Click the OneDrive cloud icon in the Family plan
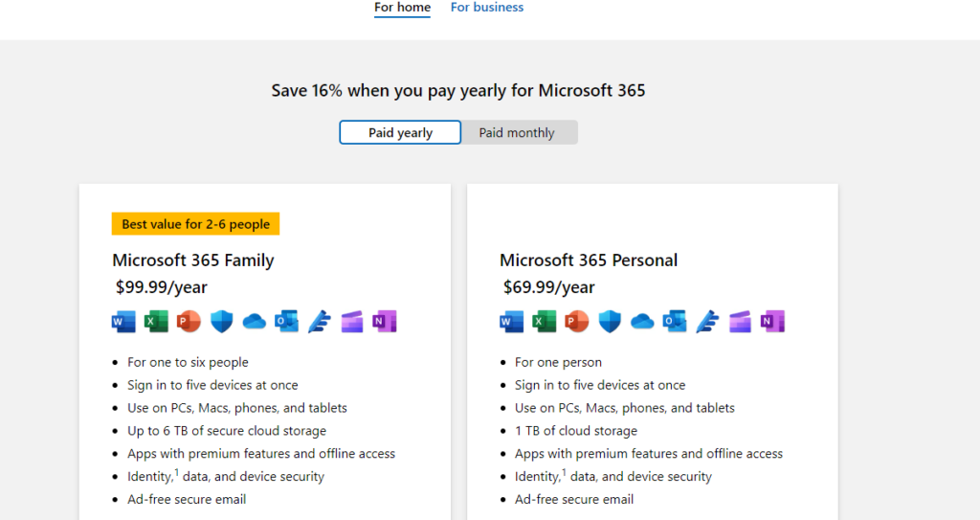980x520 pixels. (255, 322)
